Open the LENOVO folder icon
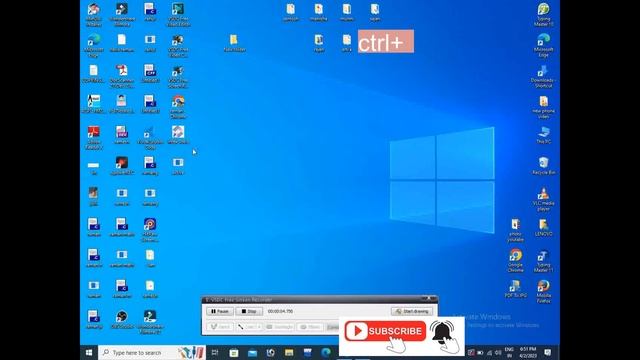This screenshot has width=640, height=360. pos(543,228)
